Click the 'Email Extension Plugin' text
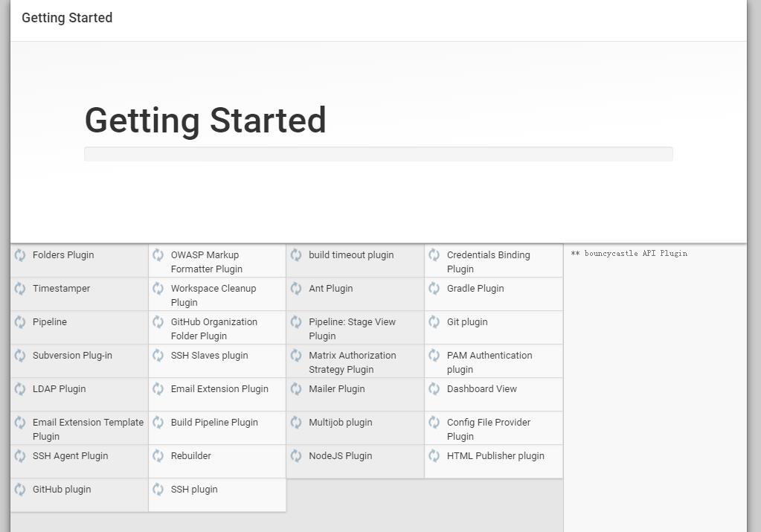This screenshot has height=532, width=761. coord(219,389)
